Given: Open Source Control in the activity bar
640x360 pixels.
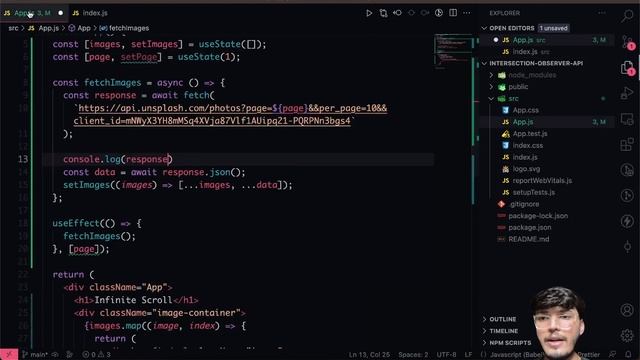Looking at the screenshot, I should (627, 42).
